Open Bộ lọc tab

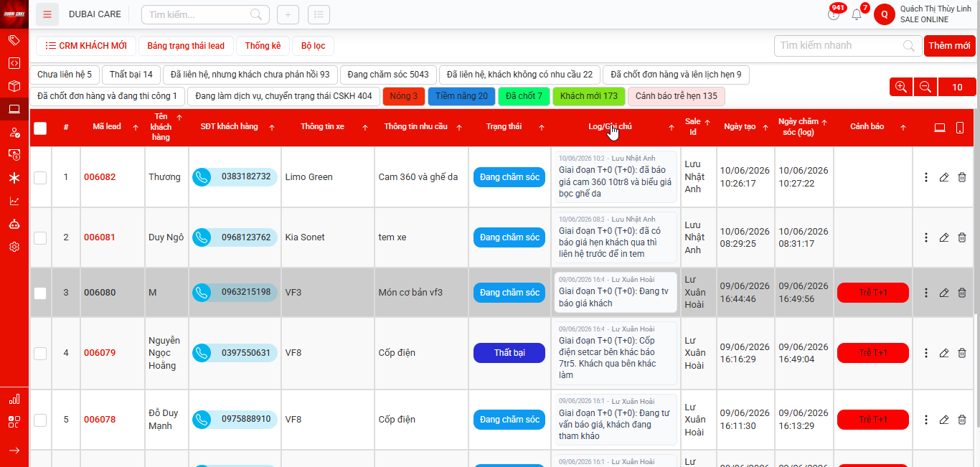click(313, 46)
